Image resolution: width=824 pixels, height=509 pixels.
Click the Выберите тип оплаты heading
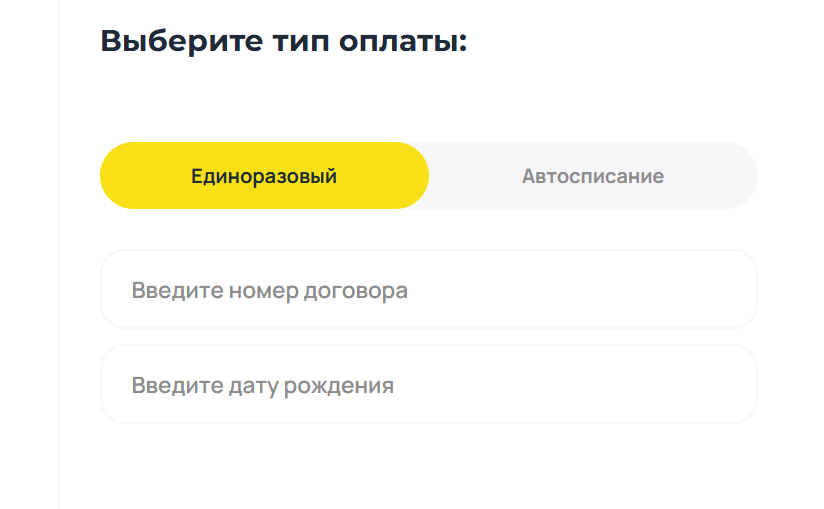(284, 42)
